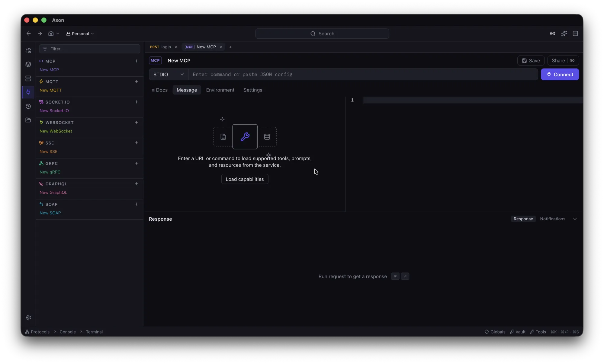Collapse the Response panel chevron
Viewport: 604px width, 364px height.
point(575,219)
